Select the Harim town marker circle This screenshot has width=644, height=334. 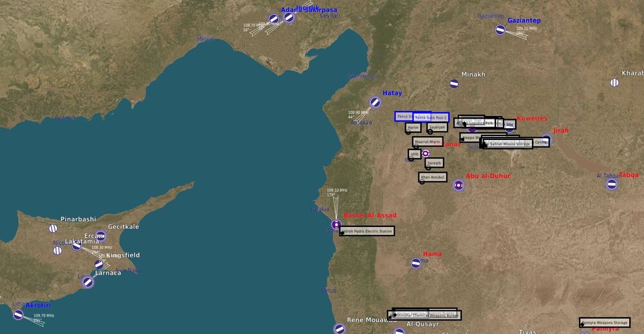click(x=408, y=132)
